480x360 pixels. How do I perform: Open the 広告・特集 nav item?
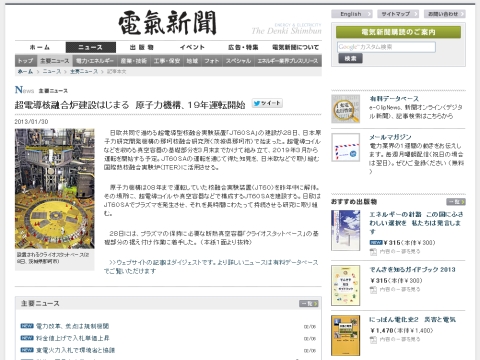pos(243,47)
